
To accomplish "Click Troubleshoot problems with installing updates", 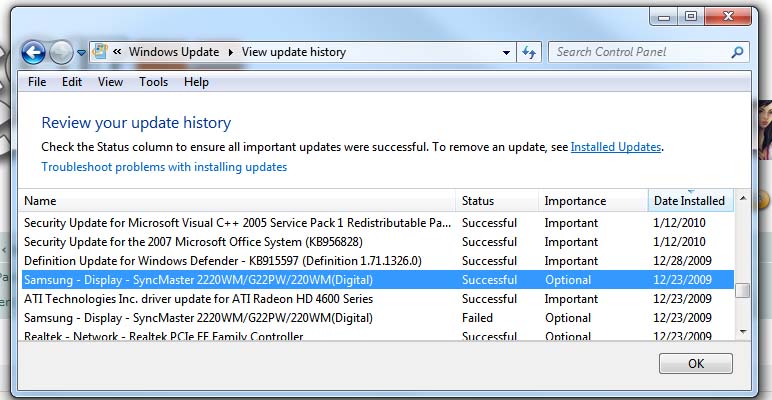I will 164,167.
